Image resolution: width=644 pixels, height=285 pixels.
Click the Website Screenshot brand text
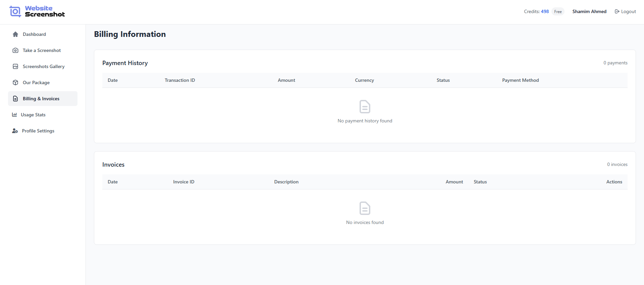(x=45, y=11)
